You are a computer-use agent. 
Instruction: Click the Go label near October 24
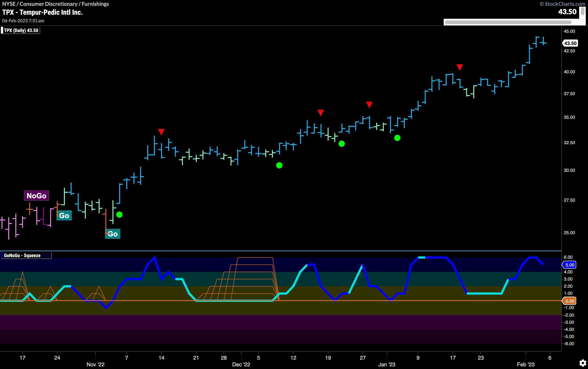(x=64, y=215)
